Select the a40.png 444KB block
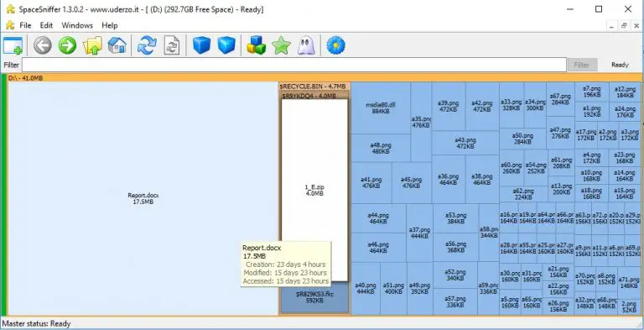 [x=366, y=289]
